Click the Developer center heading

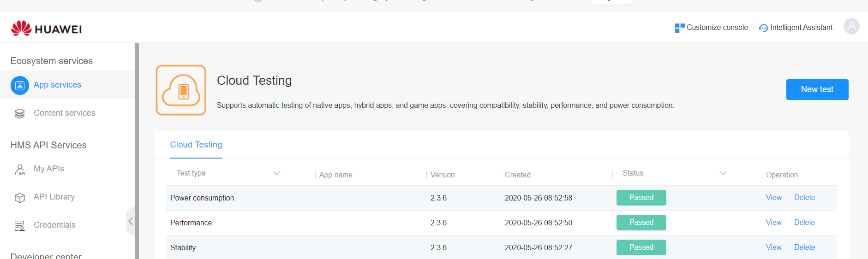[x=46, y=256]
